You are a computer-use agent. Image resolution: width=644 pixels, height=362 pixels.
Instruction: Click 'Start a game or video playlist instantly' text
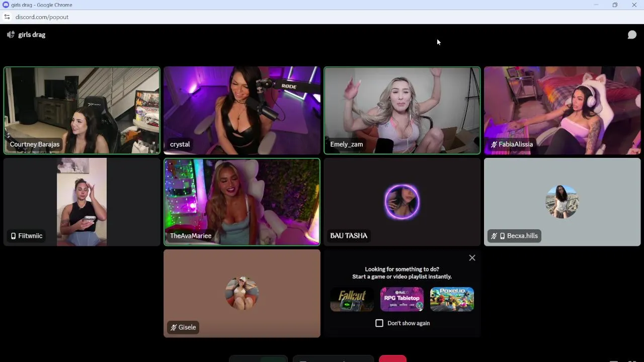coord(402,277)
